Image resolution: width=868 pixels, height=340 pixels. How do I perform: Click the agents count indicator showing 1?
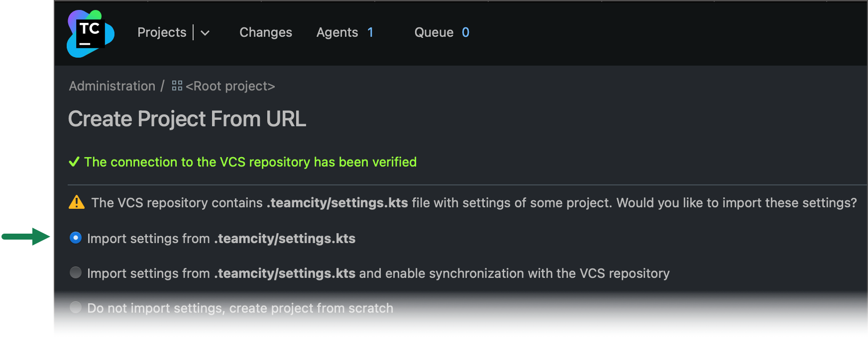(x=370, y=32)
